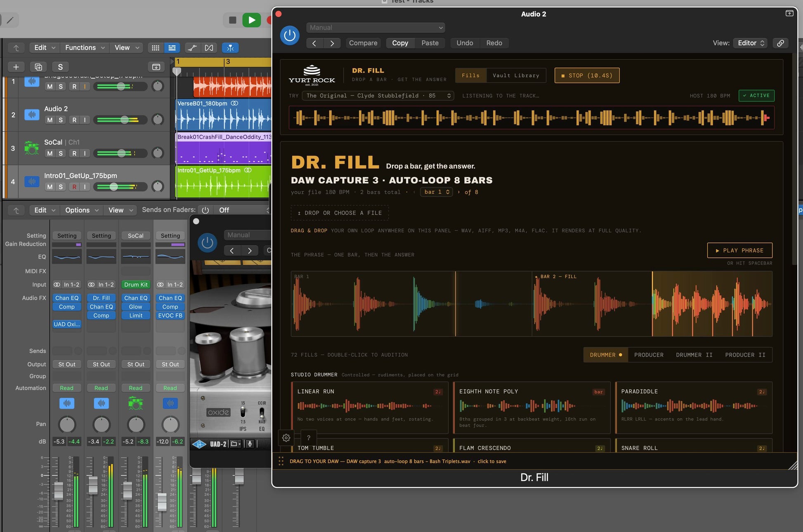Switch to grid view icon in Tracks toolbar
This screenshot has width=803, height=532.
pos(156,48)
